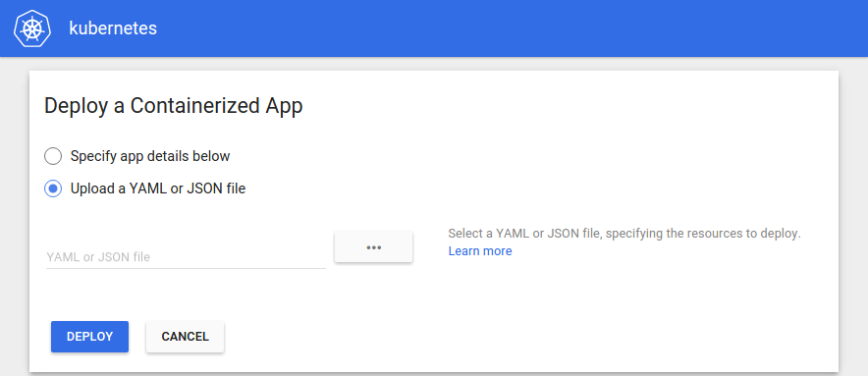Click the Kubernetes helm logo icon

tap(32, 28)
